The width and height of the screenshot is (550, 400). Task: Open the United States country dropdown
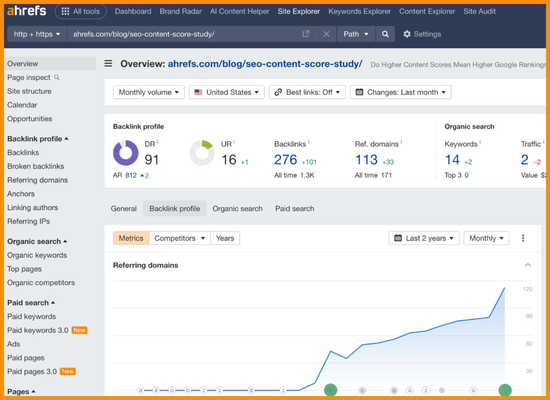click(x=227, y=92)
